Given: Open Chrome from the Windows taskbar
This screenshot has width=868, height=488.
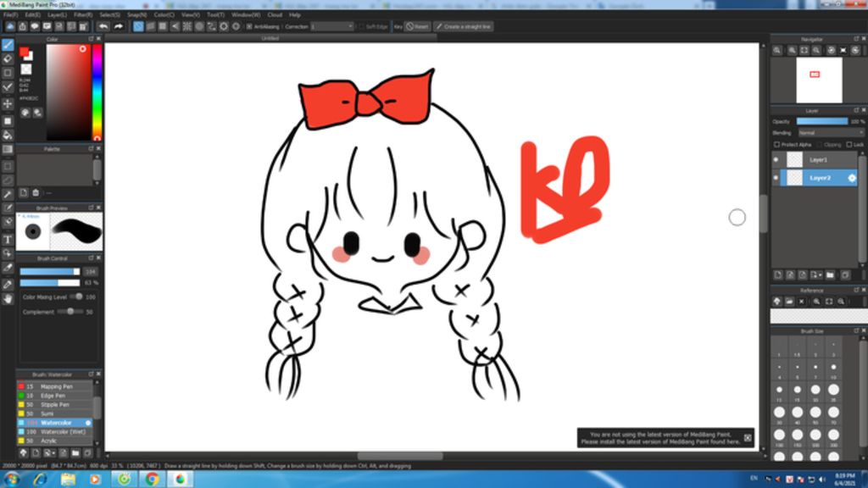Looking at the screenshot, I should pos(152,480).
